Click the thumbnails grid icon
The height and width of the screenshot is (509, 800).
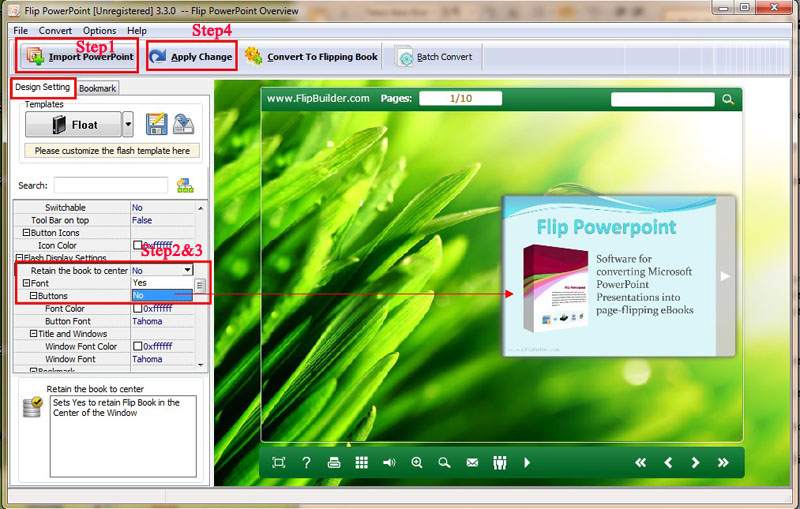(362, 463)
